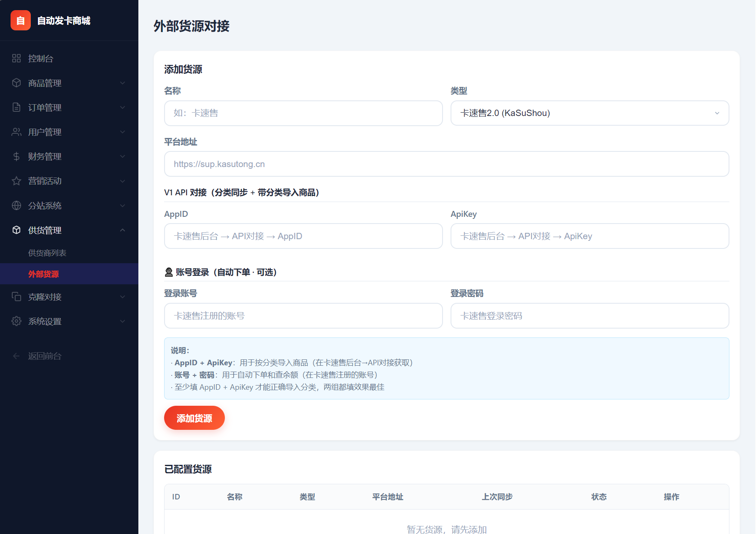
Task: Select the 分站系统 globe icon
Action: click(x=16, y=205)
